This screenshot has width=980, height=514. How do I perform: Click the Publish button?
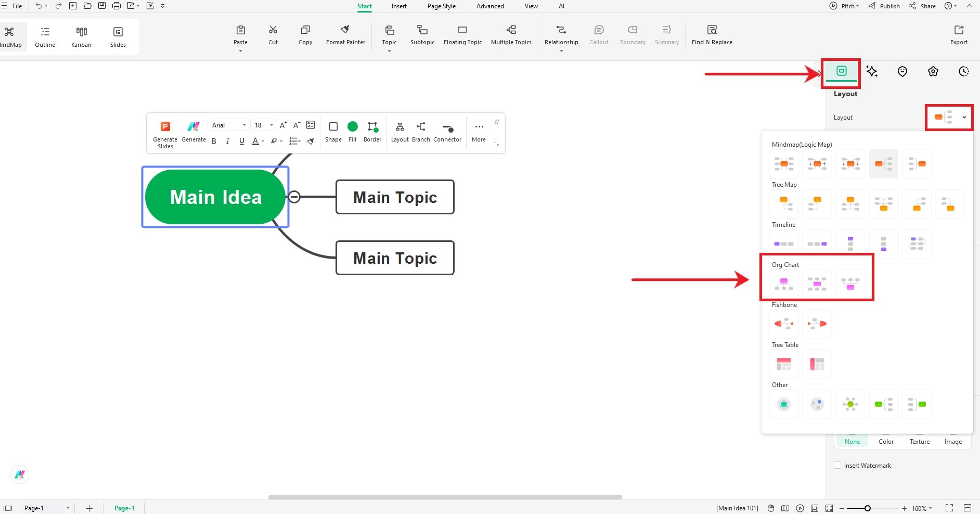pyautogui.click(x=884, y=6)
